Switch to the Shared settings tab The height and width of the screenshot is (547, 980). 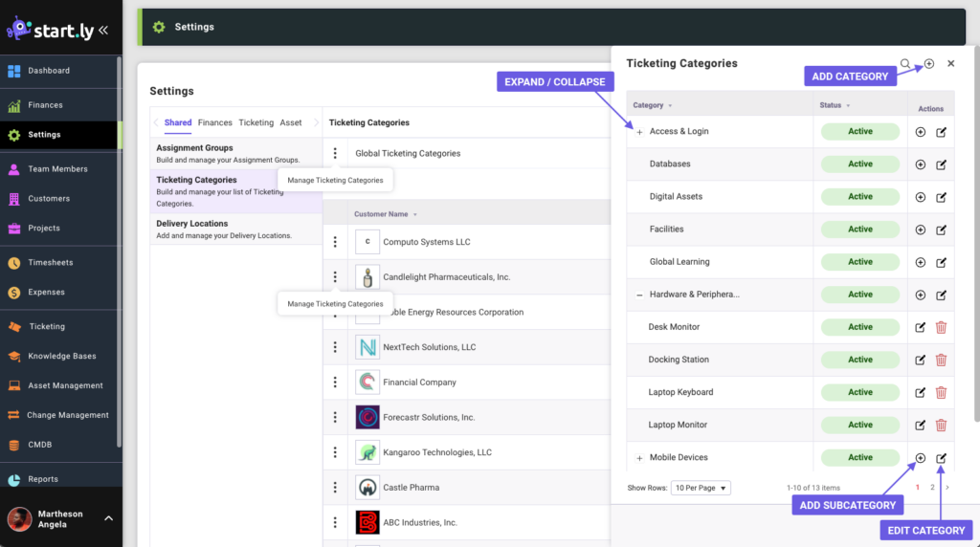point(177,122)
